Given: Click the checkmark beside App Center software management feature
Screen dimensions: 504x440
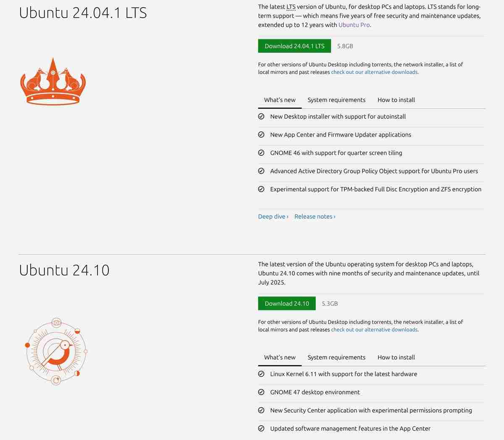Looking at the screenshot, I should tap(261, 428).
